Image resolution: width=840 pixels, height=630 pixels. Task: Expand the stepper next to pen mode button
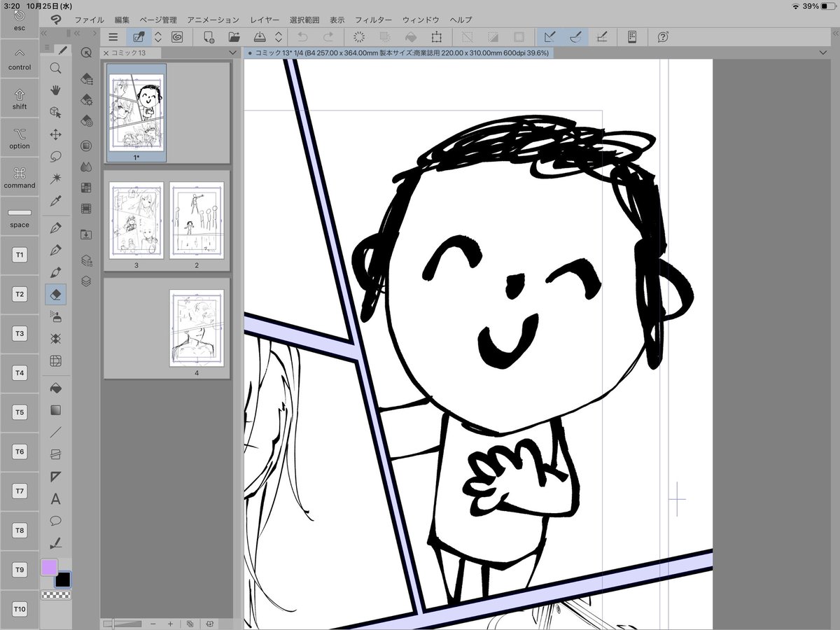tap(158, 37)
